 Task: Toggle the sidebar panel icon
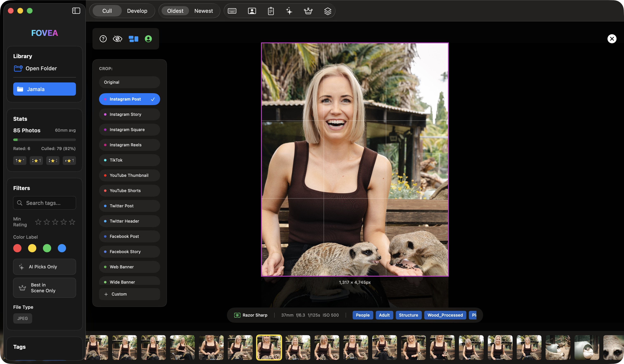(x=76, y=11)
